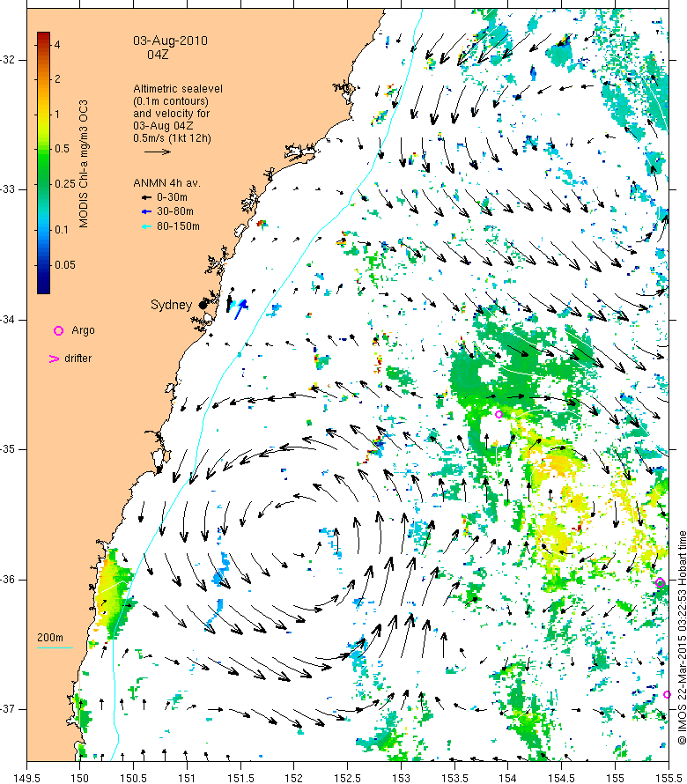Click the latitude label -34
This screenshot has height=784, width=687.
8,320
